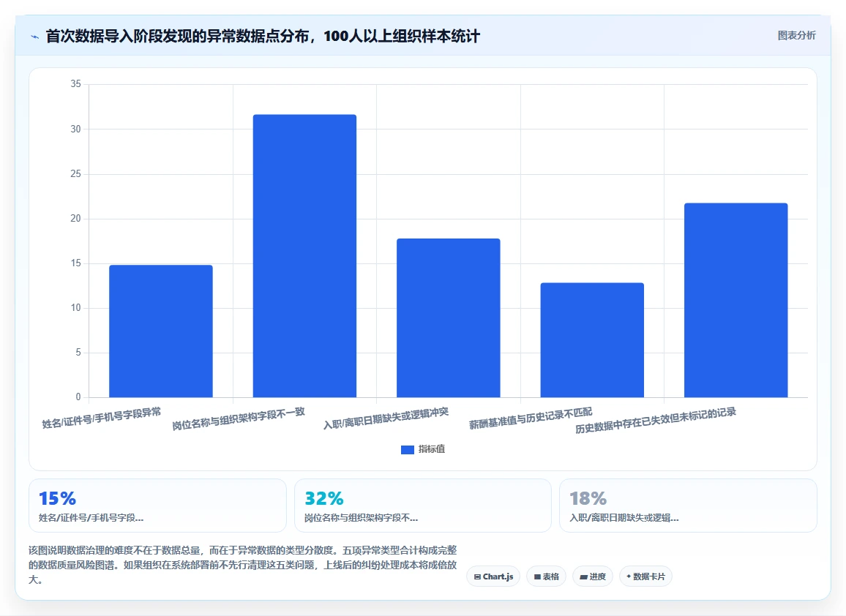Open the 15% data card
846x616 pixels.
(157, 506)
